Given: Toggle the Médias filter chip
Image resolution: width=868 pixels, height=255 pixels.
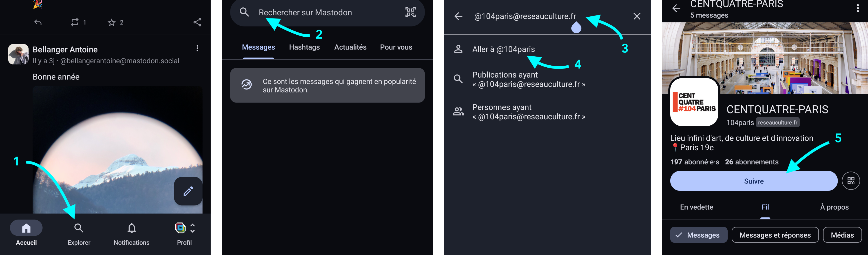Looking at the screenshot, I should [842, 235].
